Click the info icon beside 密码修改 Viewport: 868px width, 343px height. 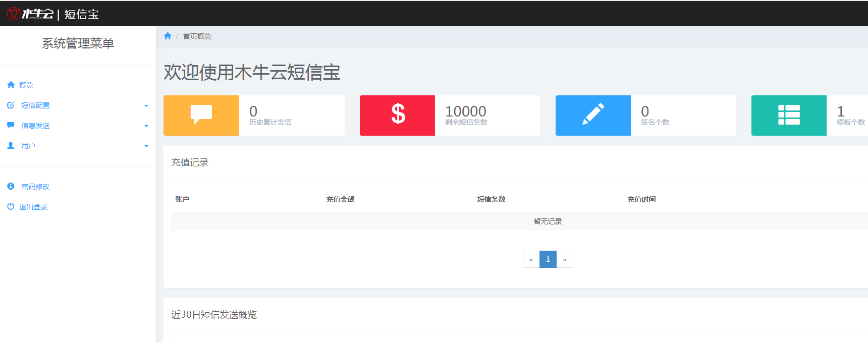click(11, 186)
